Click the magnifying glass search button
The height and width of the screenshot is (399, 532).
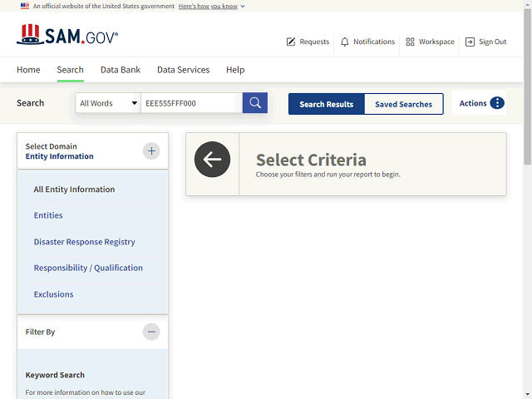click(255, 103)
